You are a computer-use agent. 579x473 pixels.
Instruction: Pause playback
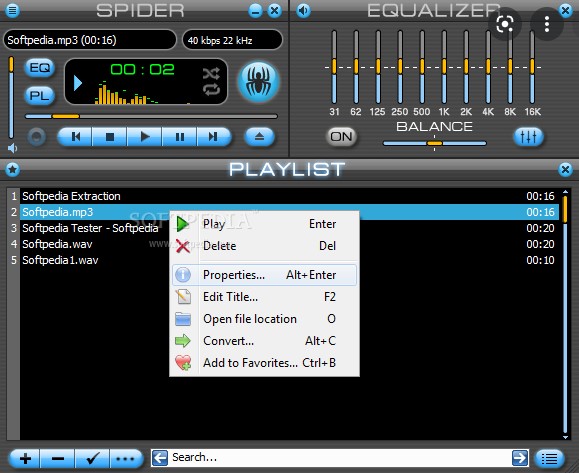(x=179, y=137)
